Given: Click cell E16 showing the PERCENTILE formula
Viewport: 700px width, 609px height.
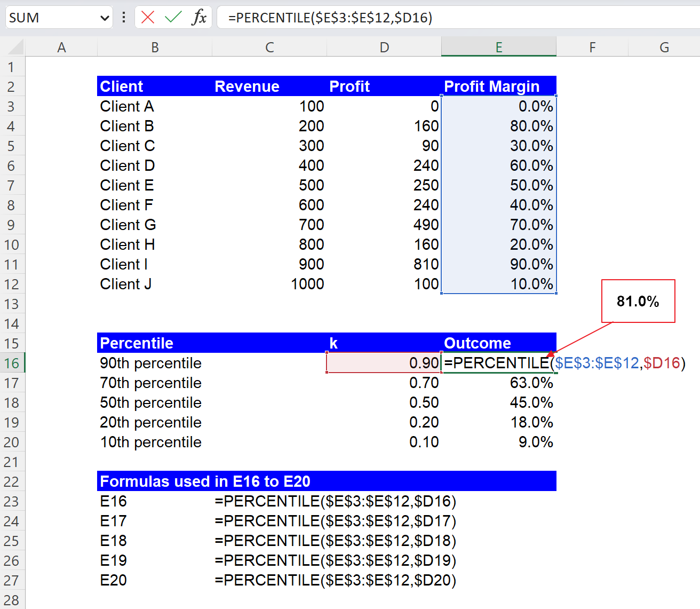Looking at the screenshot, I should 498,363.
